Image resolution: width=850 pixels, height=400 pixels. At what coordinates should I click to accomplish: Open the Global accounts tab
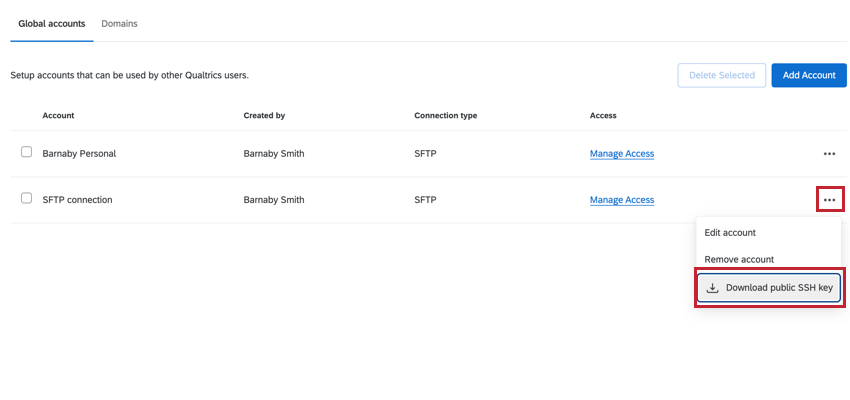(52, 23)
